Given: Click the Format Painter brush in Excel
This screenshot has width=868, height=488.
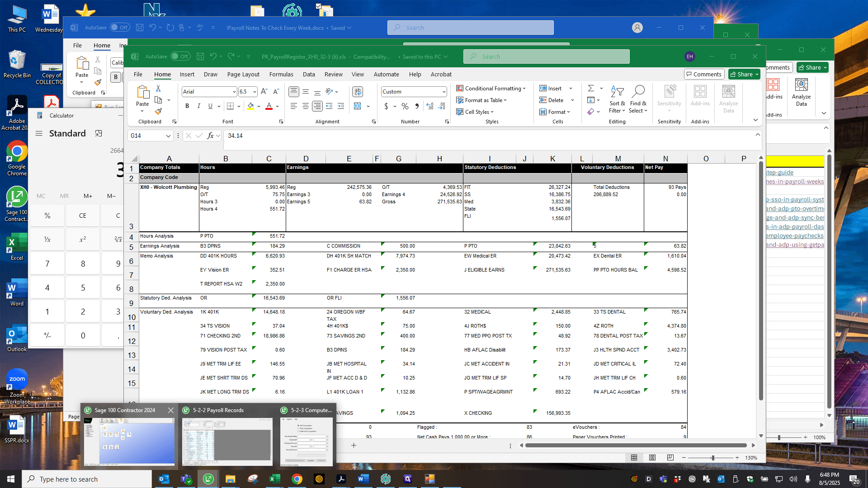Looking at the screenshot, I should (158, 111).
